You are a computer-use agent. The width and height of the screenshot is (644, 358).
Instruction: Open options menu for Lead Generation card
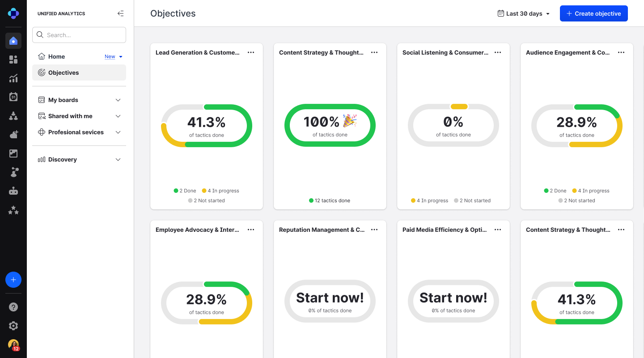pyautogui.click(x=251, y=52)
